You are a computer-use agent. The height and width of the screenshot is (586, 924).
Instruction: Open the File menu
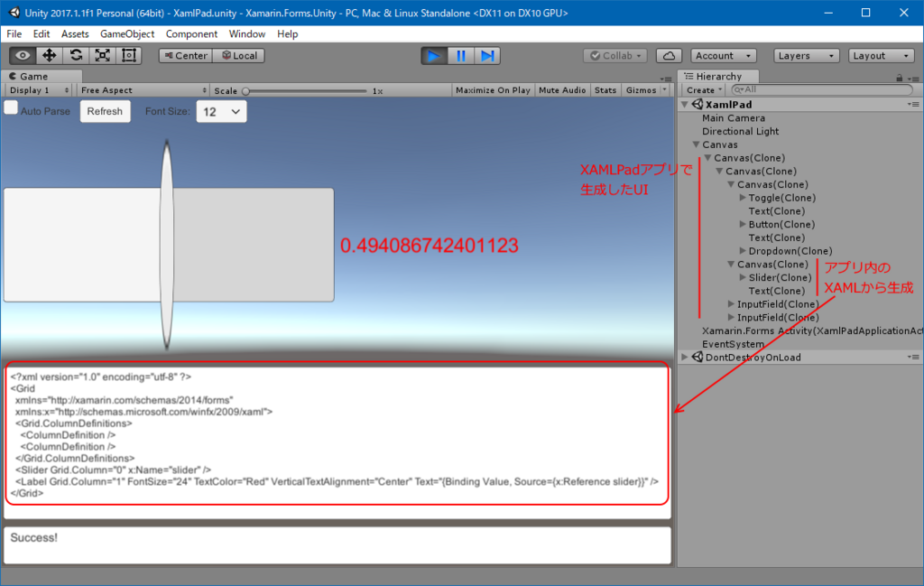click(x=14, y=34)
